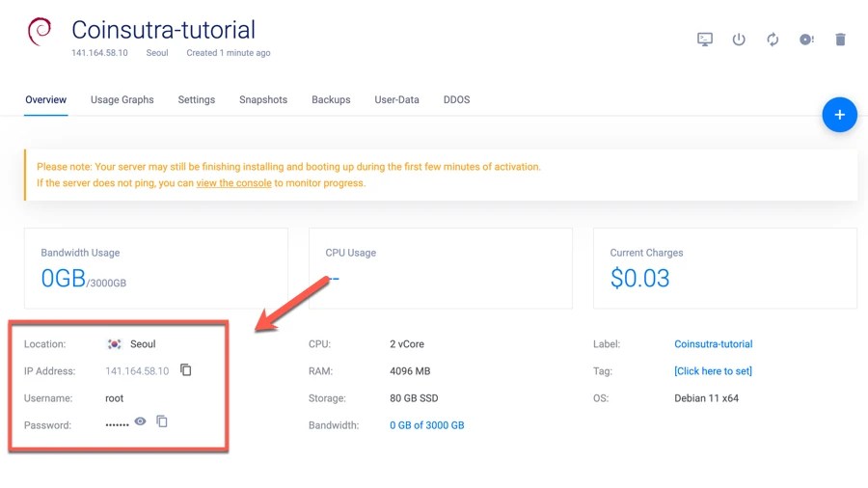Screen dimensions: 868x488
Task: Click the power stop server icon
Action: pos(739,40)
